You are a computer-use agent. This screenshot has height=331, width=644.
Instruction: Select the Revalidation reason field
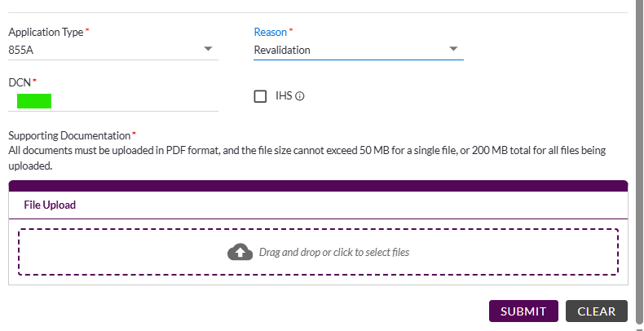click(x=359, y=50)
